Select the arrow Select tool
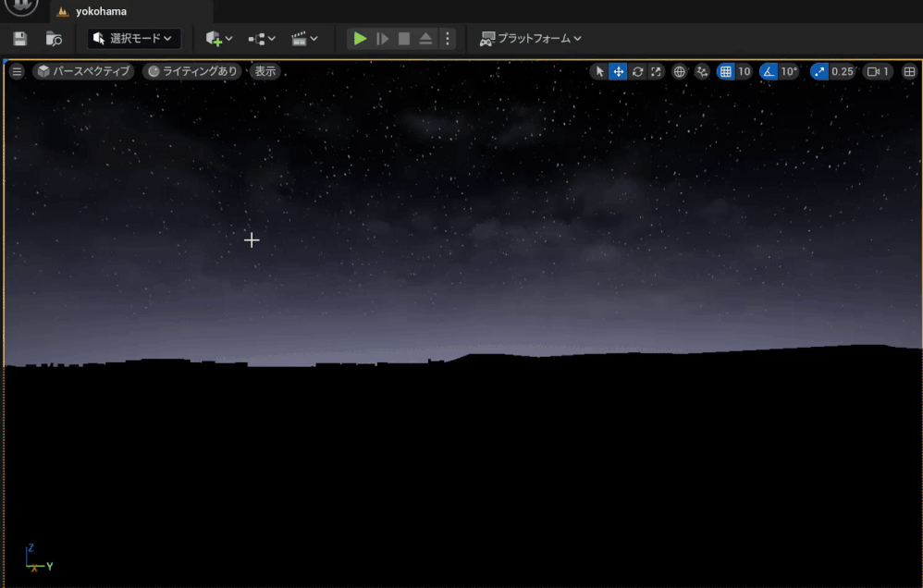923x588 pixels. click(600, 70)
